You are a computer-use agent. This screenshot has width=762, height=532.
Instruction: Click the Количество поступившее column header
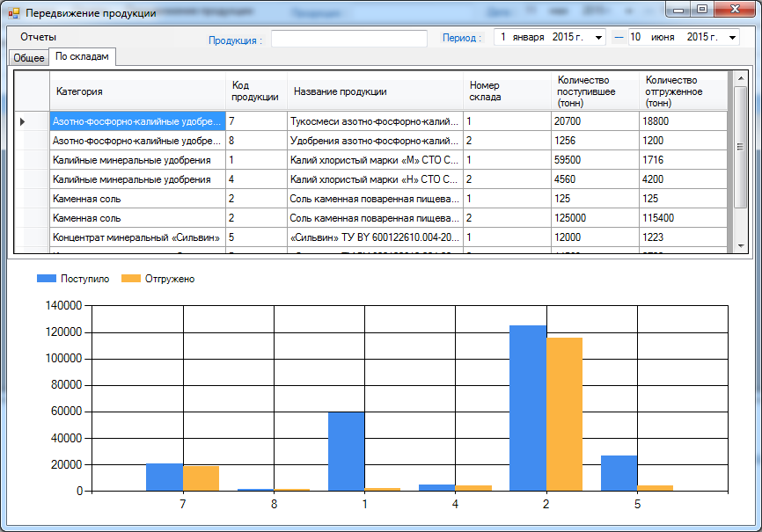[595, 91]
